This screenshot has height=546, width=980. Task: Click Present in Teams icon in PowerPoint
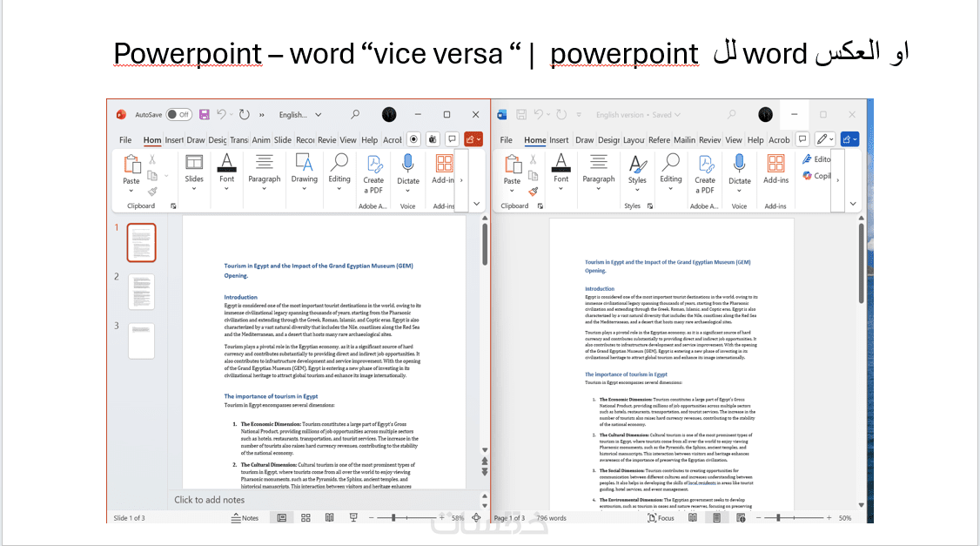pos(433,139)
